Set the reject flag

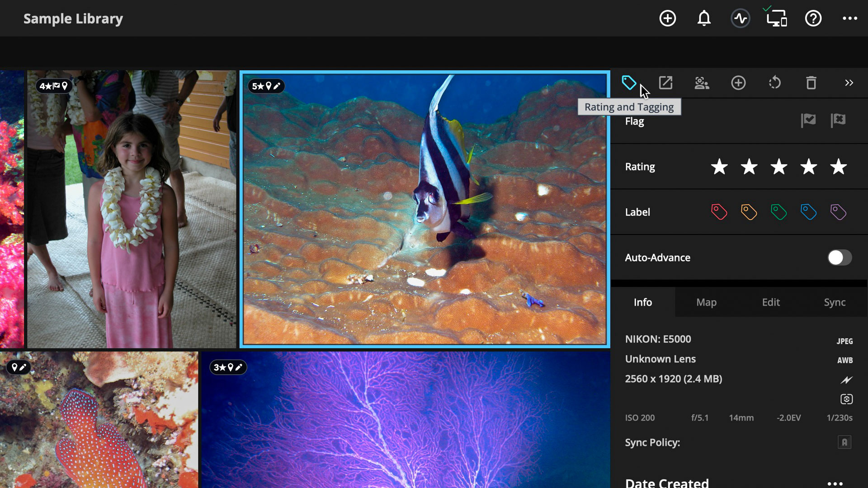click(838, 120)
